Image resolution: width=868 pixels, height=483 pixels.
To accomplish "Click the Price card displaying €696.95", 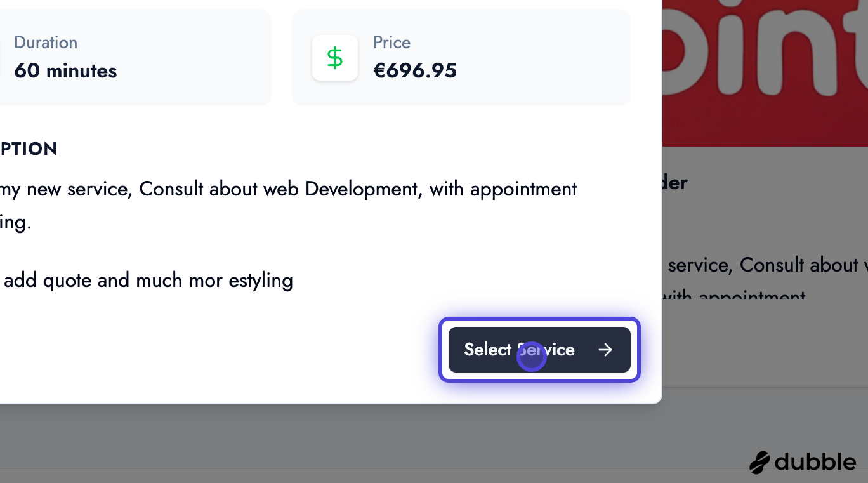I will point(461,57).
